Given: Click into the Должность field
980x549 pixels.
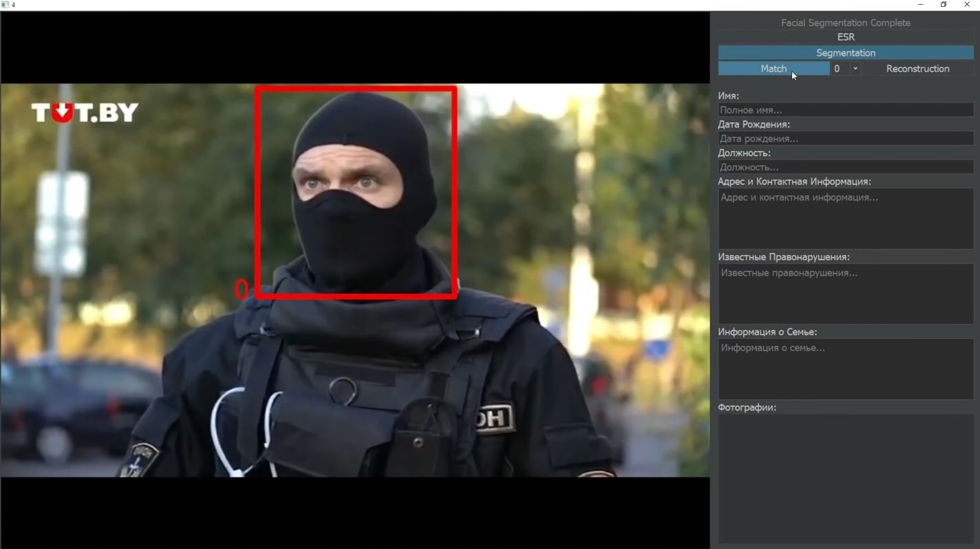Looking at the screenshot, I should [x=845, y=167].
